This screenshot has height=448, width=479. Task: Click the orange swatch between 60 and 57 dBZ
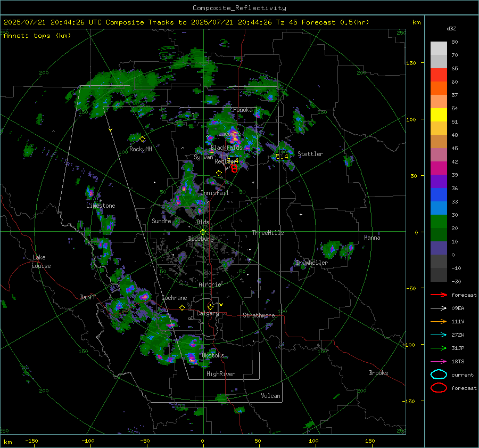click(x=439, y=88)
